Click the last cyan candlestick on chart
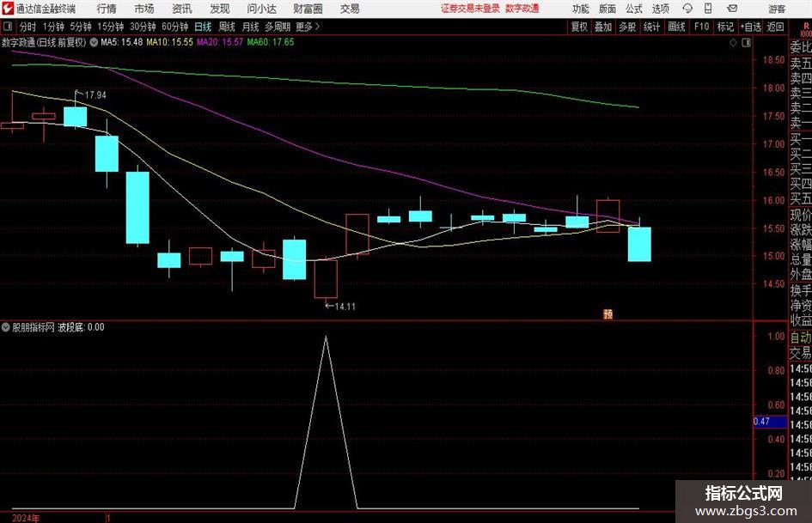812x523 pixels. (639, 244)
